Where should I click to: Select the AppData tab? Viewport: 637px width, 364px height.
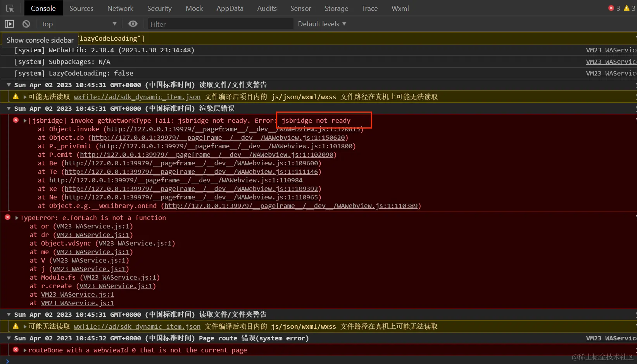[x=230, y=8]
